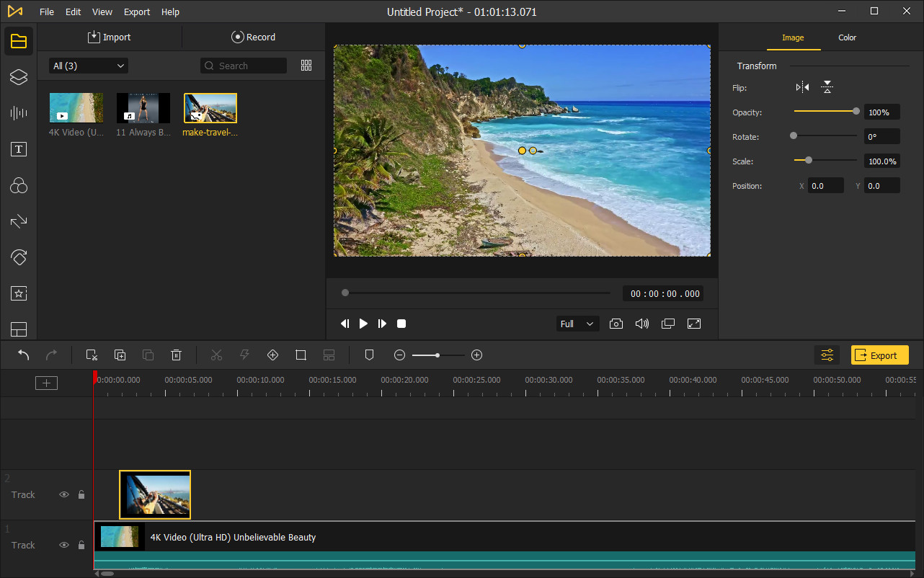Open the Audio panel in the sidebar
The image size is (924, 578).
tap(18, 113)
